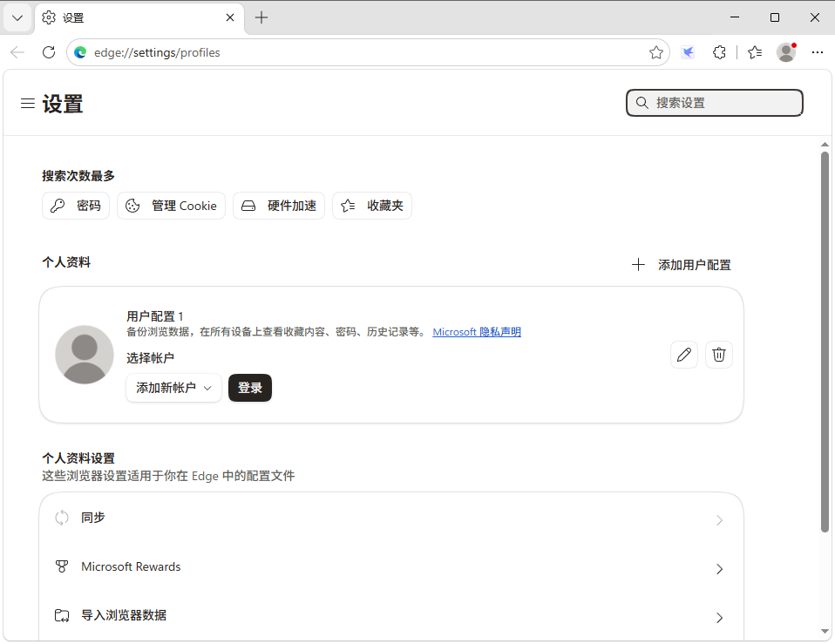This screenshot has width=835, height=644.
Task: Open the Microsoft 隐私声明 link
Action: pos(477,331)
